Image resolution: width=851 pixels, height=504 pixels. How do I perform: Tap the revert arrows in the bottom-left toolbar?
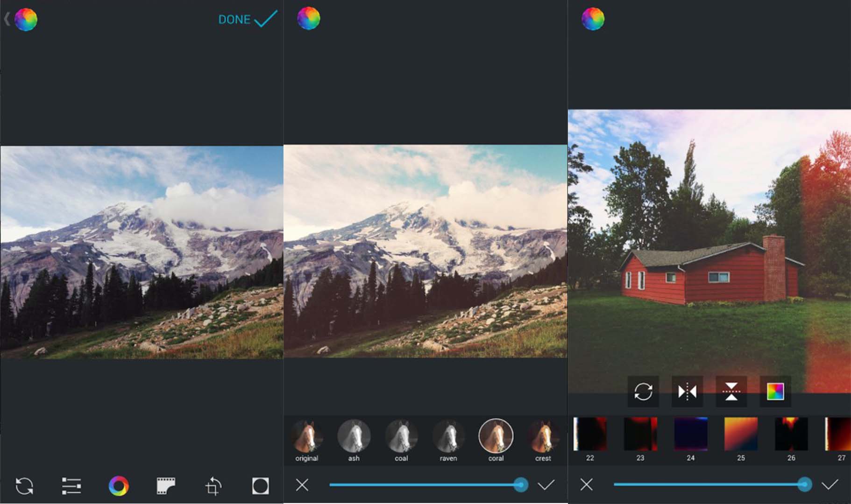tap(24, 486)
